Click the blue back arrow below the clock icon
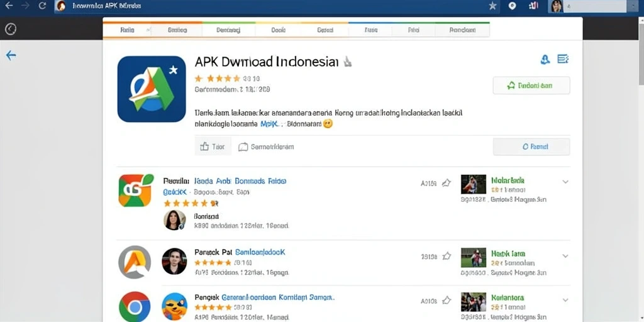644x322 pixels. pyautogui.click(x=11, y=55)
